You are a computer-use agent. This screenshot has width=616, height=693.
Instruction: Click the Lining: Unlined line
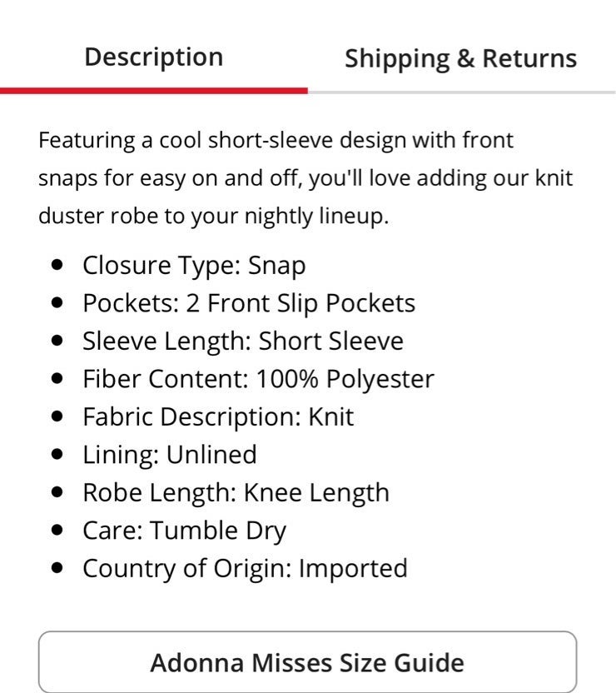(x=170, y=455)
